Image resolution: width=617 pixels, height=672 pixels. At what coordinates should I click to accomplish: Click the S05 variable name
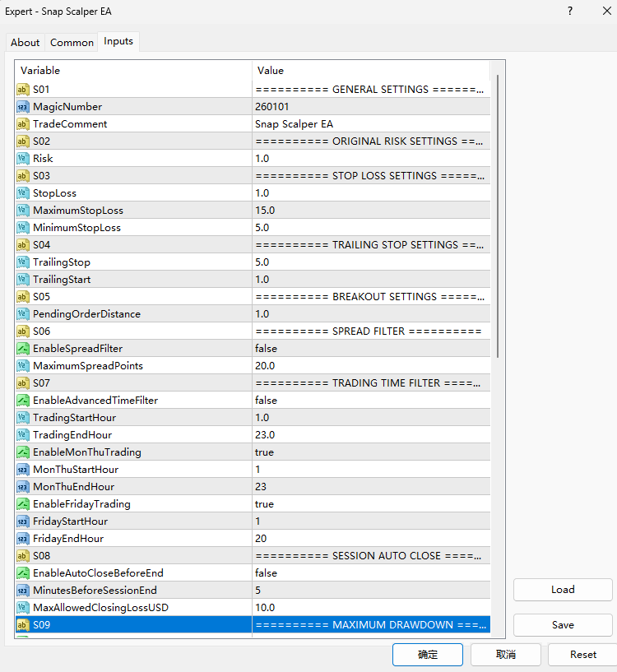point(42,297)
